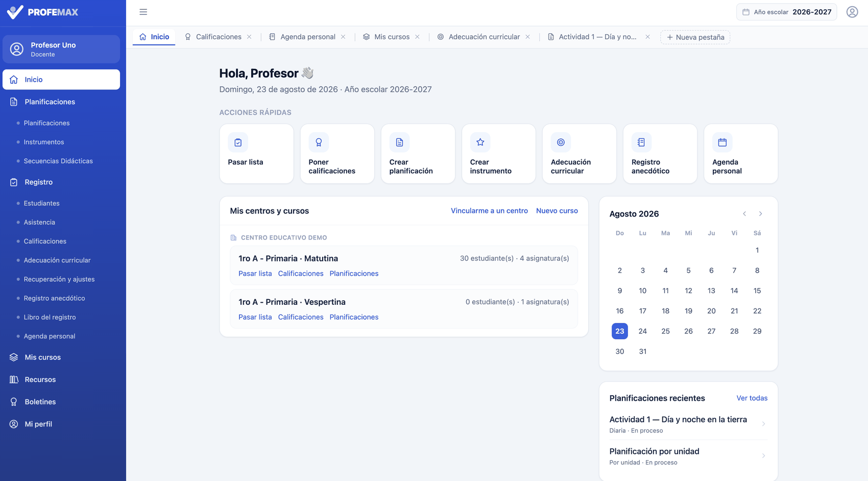Open Planificaciones for the Matutina course
The height and width of the screenshot is (481, 868).
(x=354, y=274)
